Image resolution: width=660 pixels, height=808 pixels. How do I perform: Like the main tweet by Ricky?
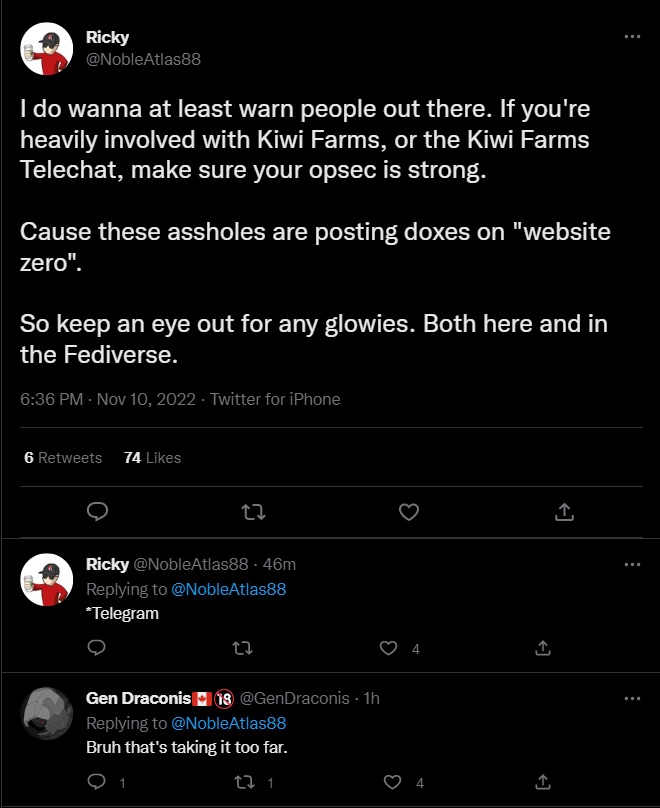(408, 512)
